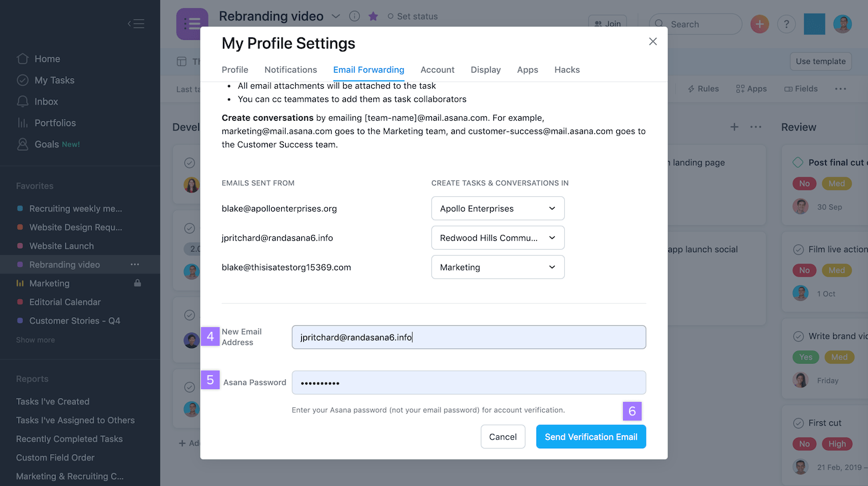This screenshot has height=486, width=868.
Task: Click the Rules lightning icon in the toolbar
Action: point(691,89)
